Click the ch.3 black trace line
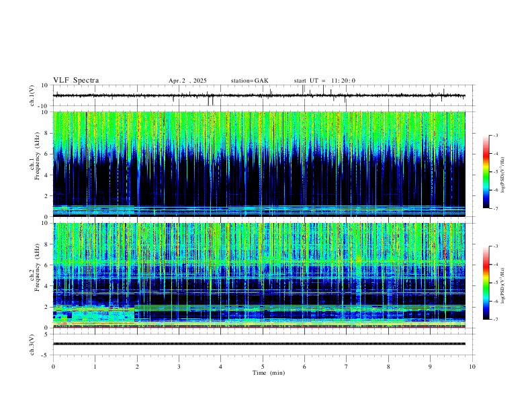The width and height of the screenshot is (532, 411). (259, 344)
